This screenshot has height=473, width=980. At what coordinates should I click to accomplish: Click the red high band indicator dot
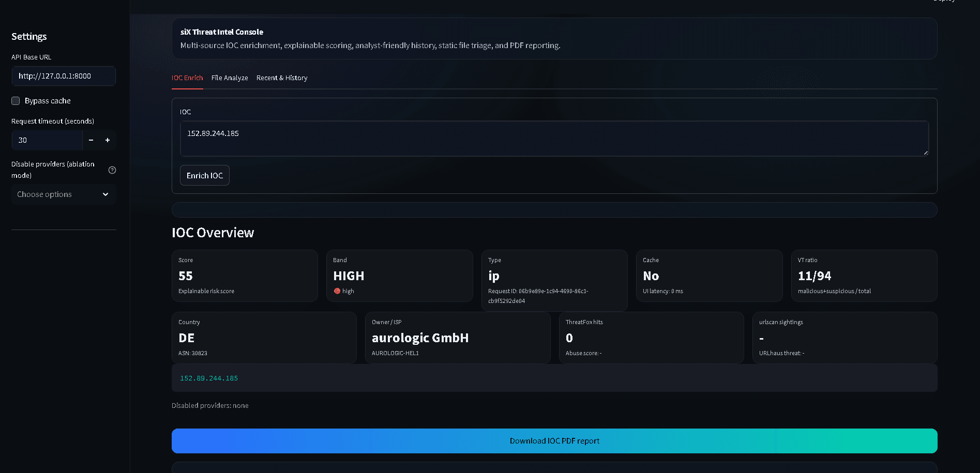337,291
